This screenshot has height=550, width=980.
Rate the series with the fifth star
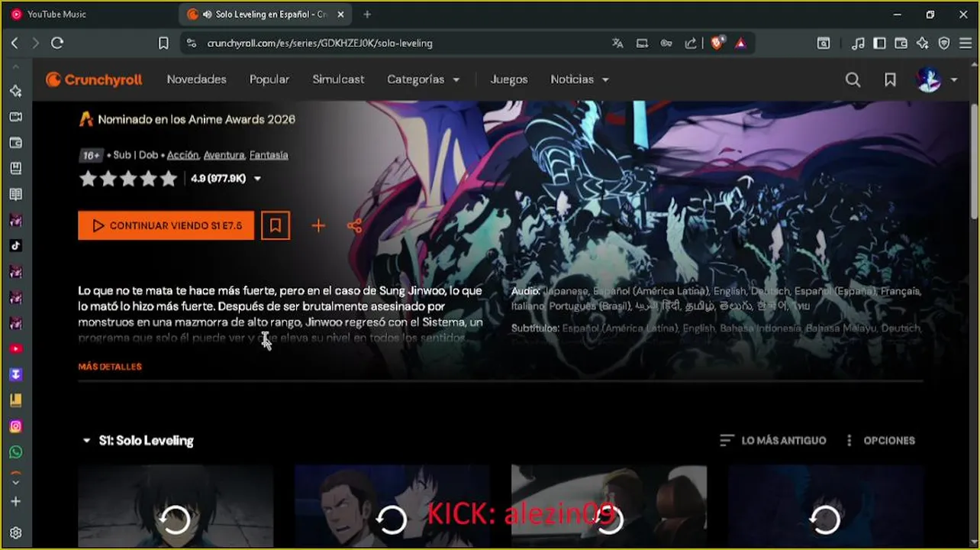click(168, 179)
